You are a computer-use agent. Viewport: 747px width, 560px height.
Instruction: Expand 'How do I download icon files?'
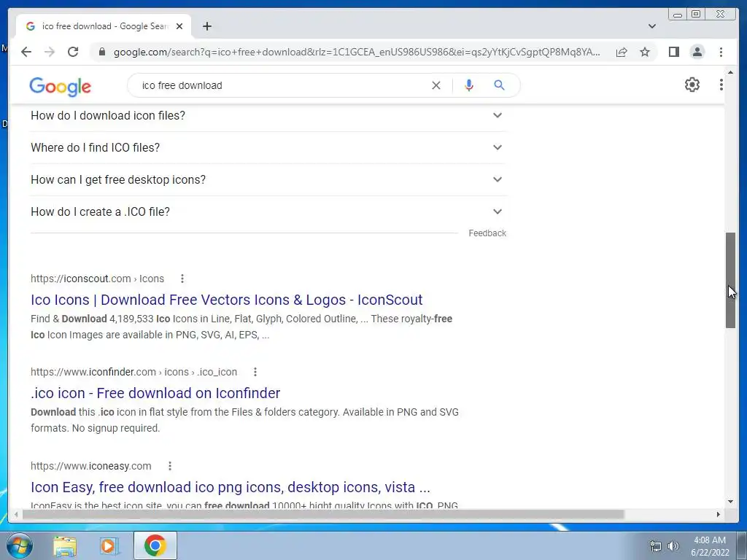(268, 115)
